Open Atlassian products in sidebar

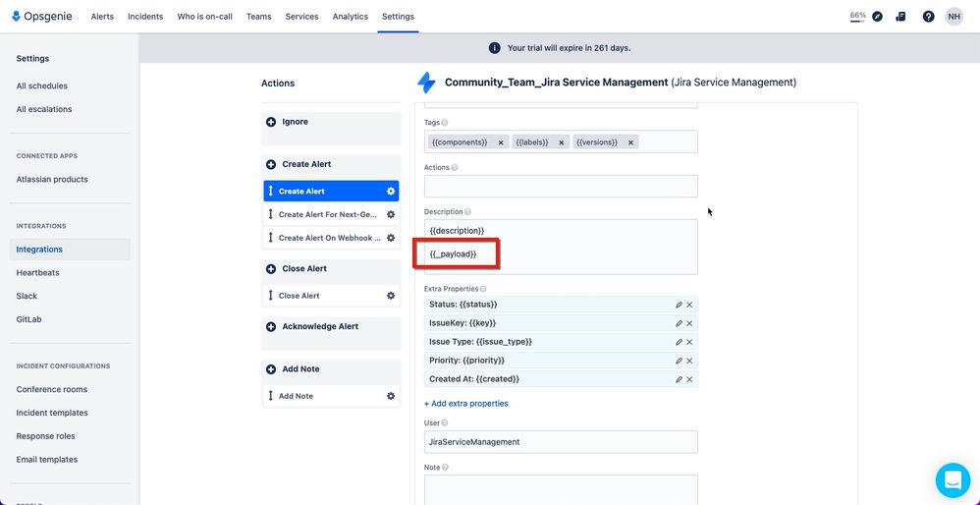pyautogui.click(x=52, y=180)
